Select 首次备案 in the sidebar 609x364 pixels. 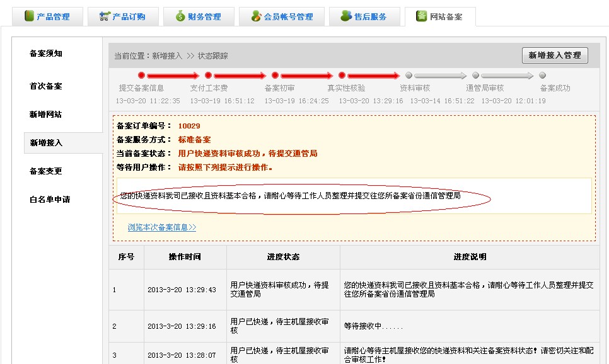pyautogui.click(x=46, y=86)
